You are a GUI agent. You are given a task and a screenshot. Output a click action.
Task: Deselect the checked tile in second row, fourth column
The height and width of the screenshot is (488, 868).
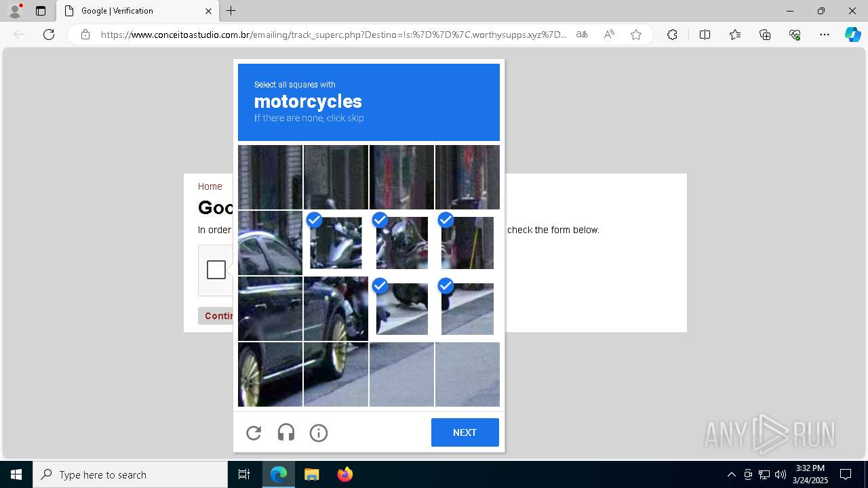pyautogui.click(x=467, y=243)
